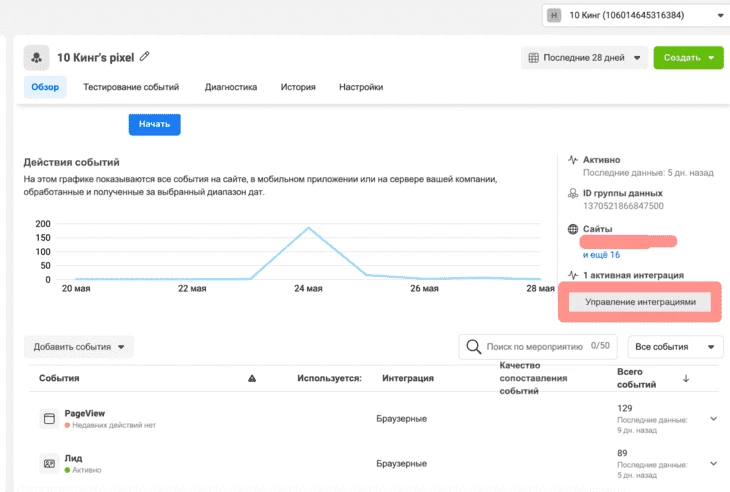Expand the PageView row chevron
The width and height of the screenshot is (730, 492).
coord(713,418)
